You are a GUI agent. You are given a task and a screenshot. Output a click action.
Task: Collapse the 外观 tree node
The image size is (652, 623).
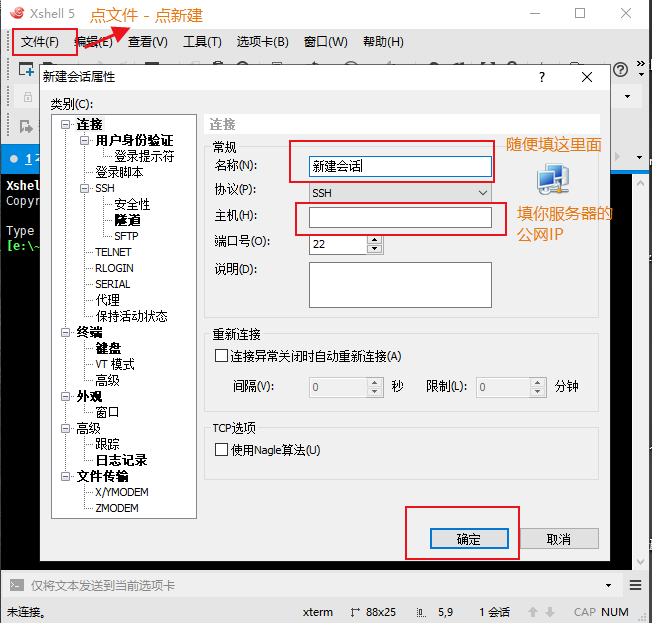tap(65, 396)
